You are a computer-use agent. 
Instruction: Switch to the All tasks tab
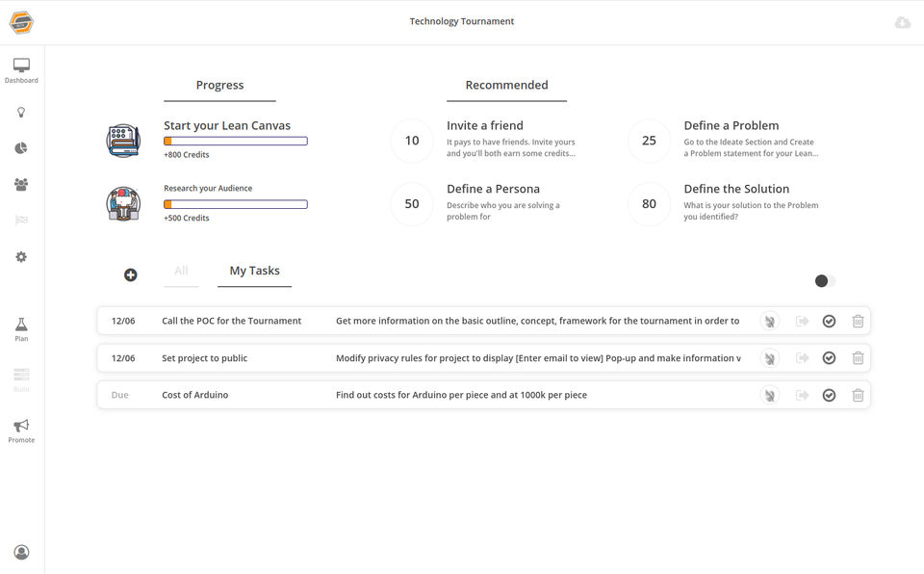181,272
